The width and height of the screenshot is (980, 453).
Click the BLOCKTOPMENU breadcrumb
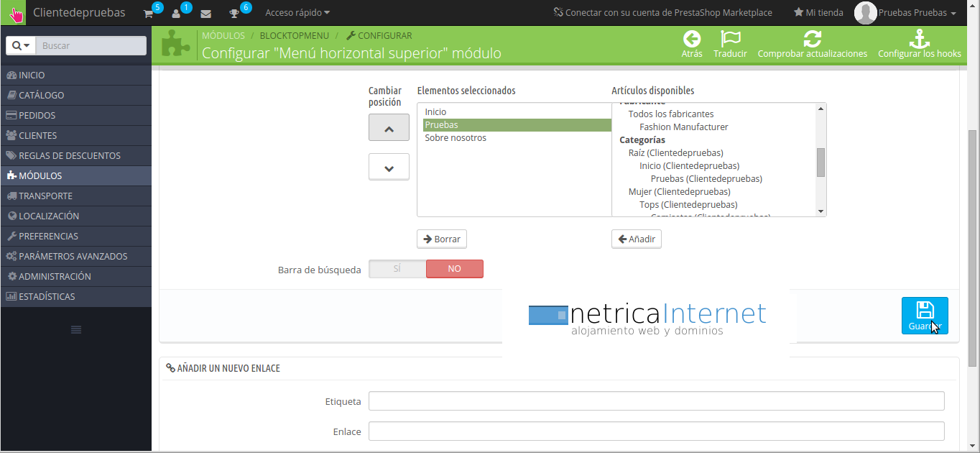[x=294, y=35]
